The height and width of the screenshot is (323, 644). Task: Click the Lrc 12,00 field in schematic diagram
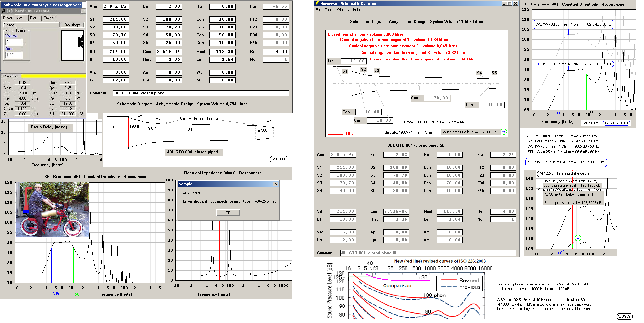click(x=353, y=61)
